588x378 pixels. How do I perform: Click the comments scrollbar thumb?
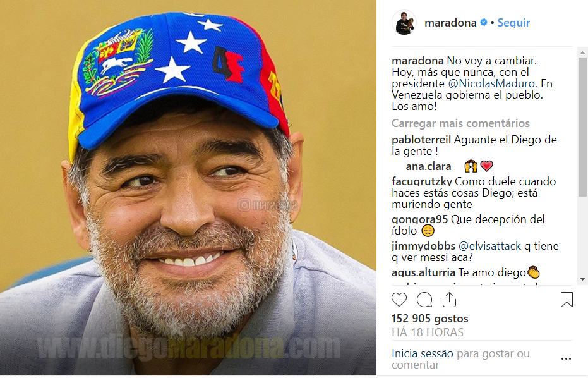(582, 127)
